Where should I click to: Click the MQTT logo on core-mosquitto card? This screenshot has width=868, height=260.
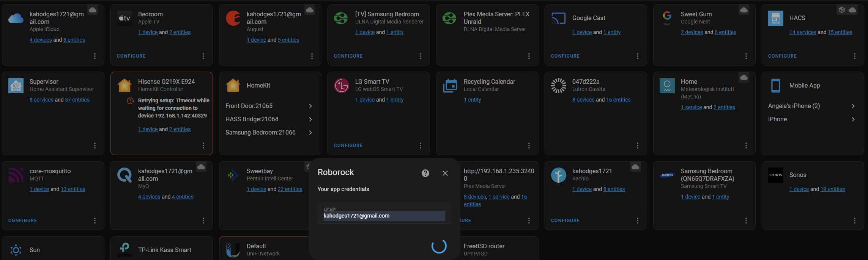16,175
